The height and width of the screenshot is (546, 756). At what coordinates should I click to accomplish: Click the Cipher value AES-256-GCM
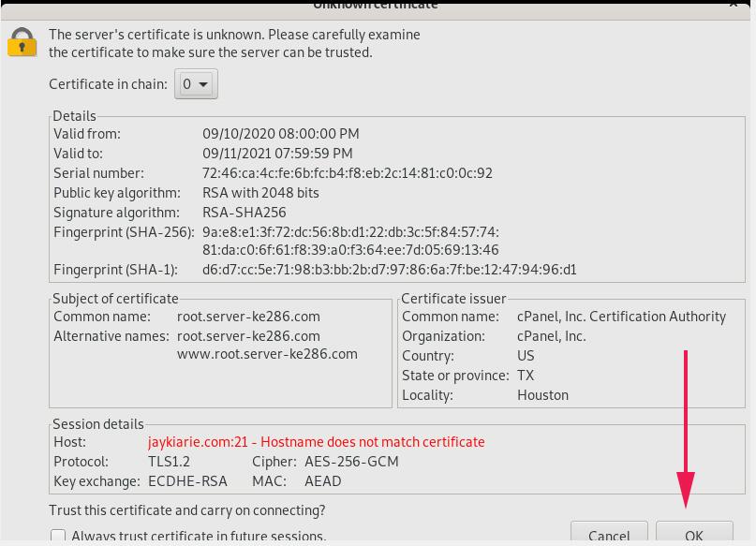pos(351,462)
